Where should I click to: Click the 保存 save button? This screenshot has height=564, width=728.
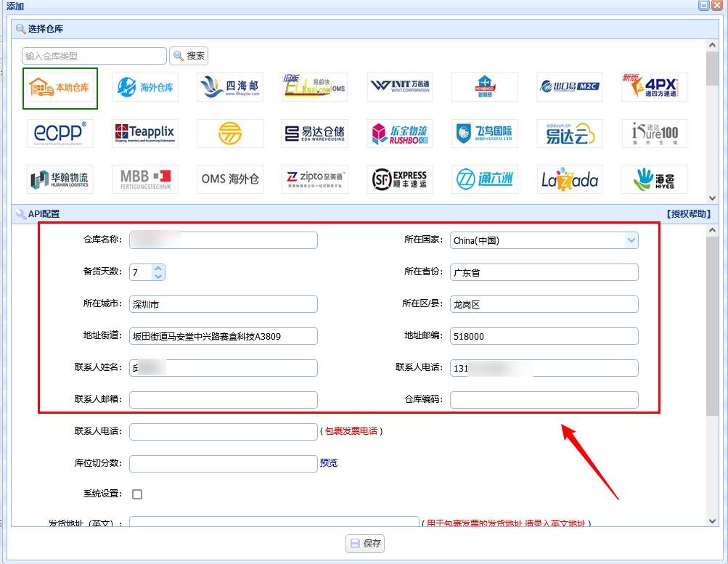tap(365, 544)
